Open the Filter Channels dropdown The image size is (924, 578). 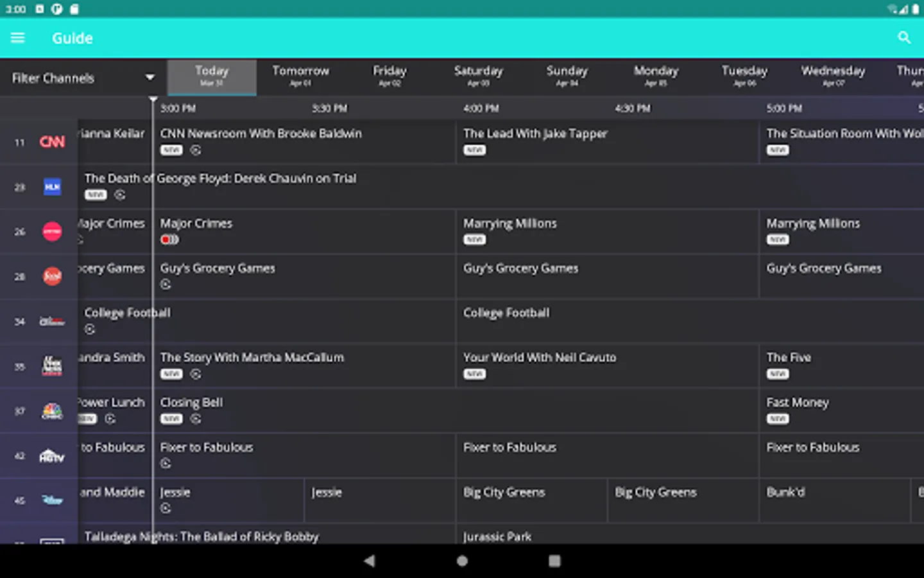83,78
